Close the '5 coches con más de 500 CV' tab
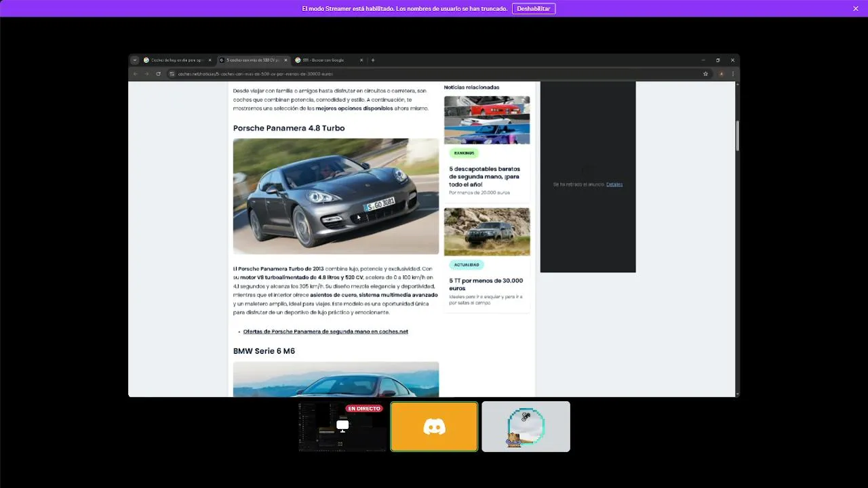This screenshot has width=868, height=488. [285, 60]
